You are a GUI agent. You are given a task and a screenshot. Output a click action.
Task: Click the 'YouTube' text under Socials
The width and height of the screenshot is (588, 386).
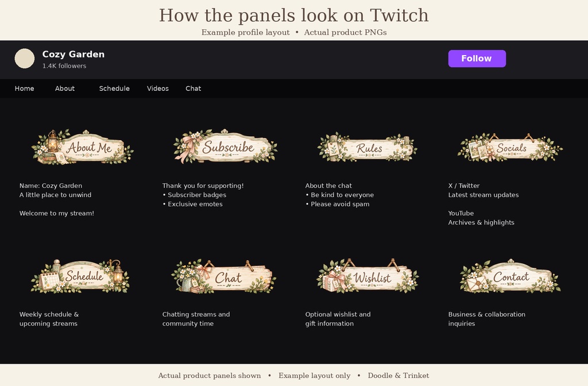461,213
